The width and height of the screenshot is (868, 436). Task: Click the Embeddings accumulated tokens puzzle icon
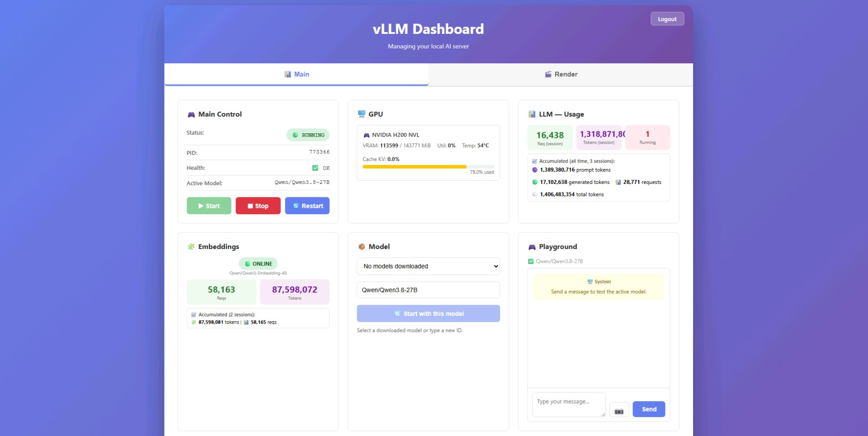(194, 322)
